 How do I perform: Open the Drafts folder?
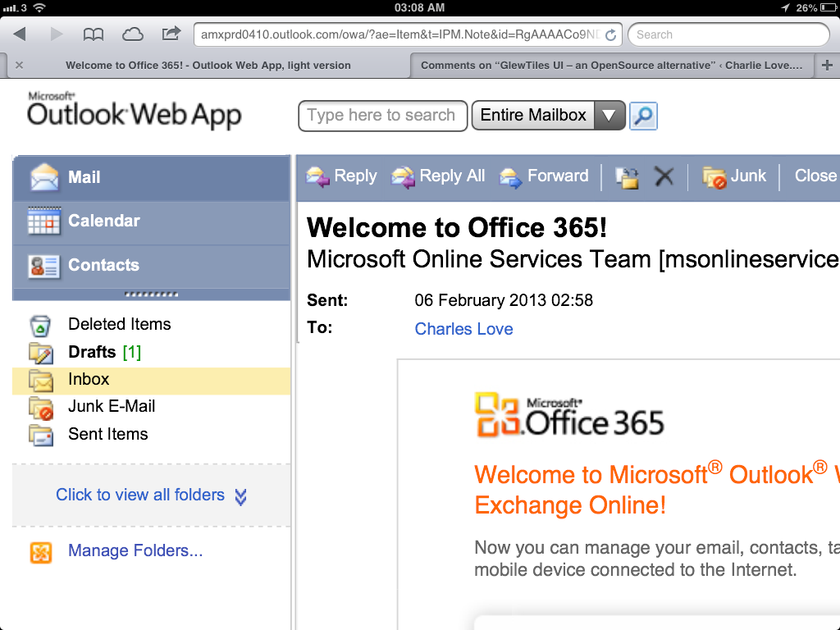pos(92,352)
